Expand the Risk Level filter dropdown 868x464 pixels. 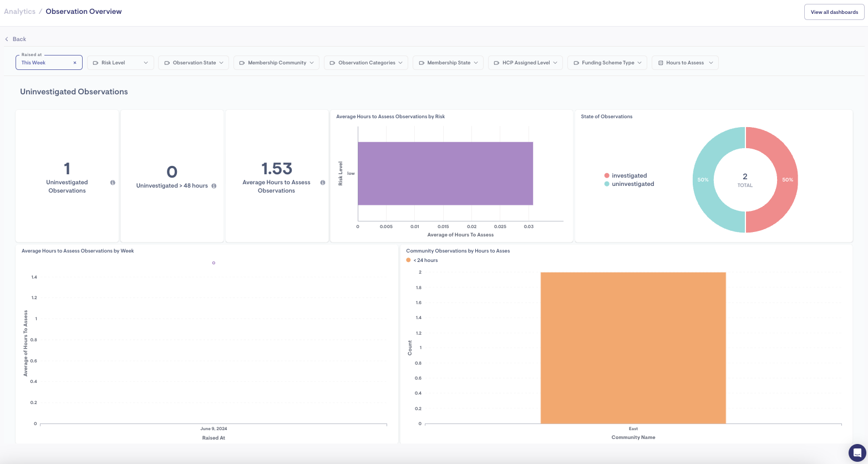[120, 63]
